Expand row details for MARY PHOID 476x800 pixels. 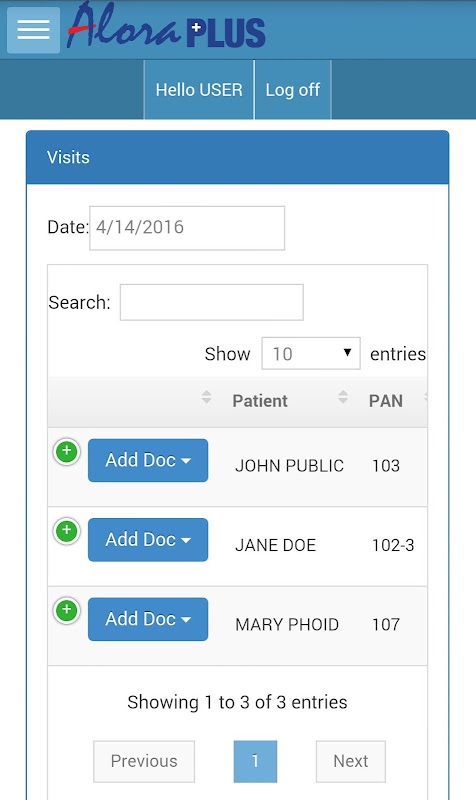(66, 611)
